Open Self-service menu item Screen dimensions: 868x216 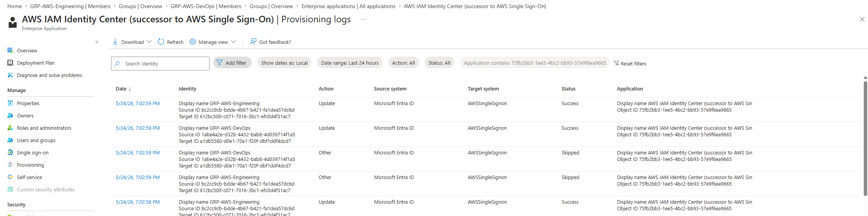(29, 177)
